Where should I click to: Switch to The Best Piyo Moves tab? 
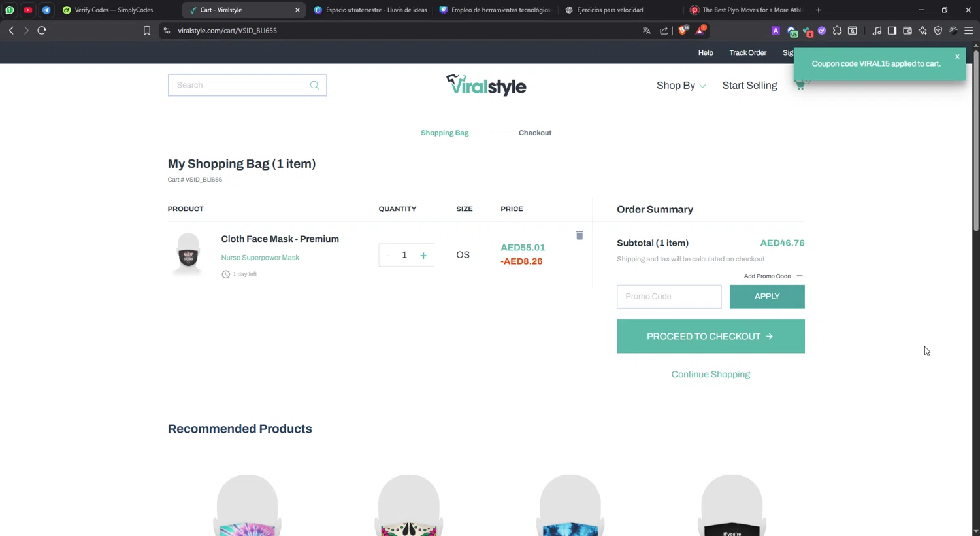point(747,10)
